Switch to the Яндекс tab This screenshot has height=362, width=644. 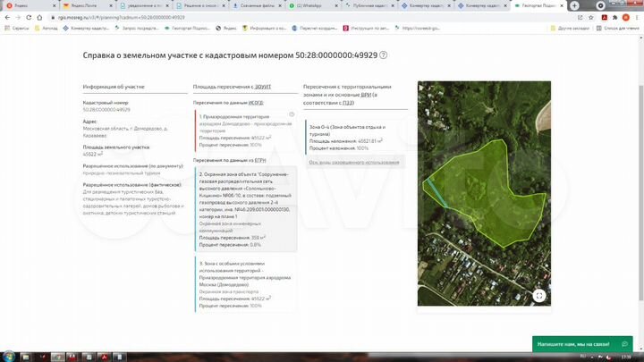pos(29,5)
